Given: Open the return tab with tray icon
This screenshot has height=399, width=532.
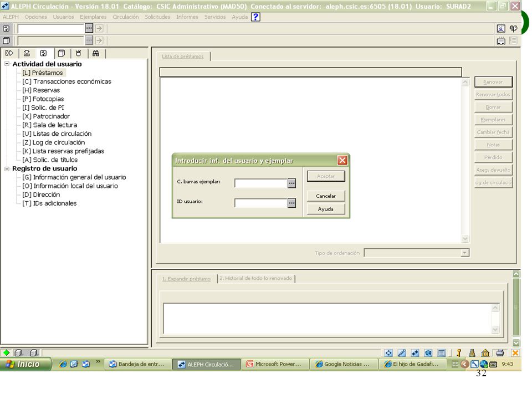Looking at the screenshot, I should [27, 53].
